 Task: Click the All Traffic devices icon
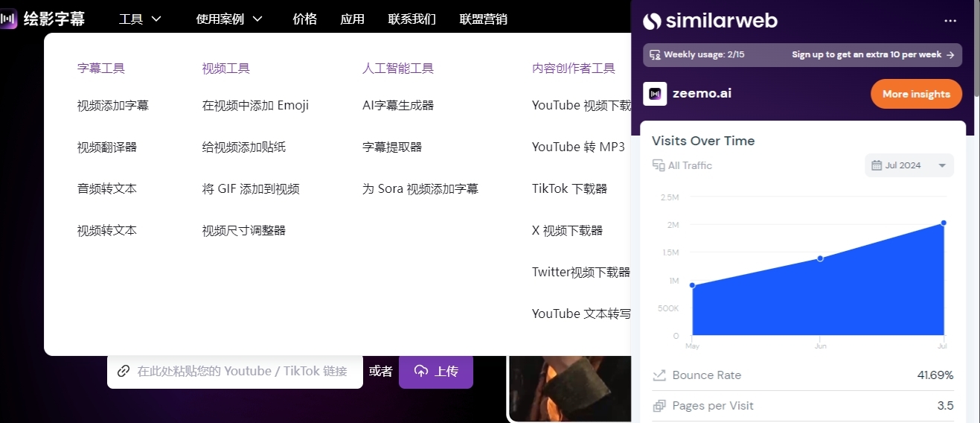pyautogui.click(x=659, y=165)
